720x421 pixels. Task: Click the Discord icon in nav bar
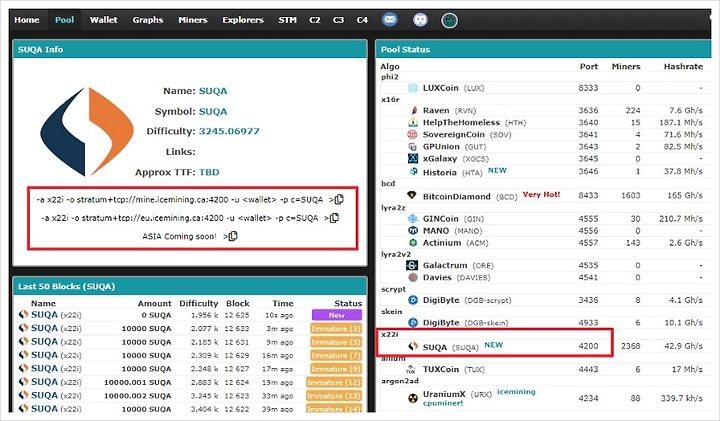[x=420, y=20]
